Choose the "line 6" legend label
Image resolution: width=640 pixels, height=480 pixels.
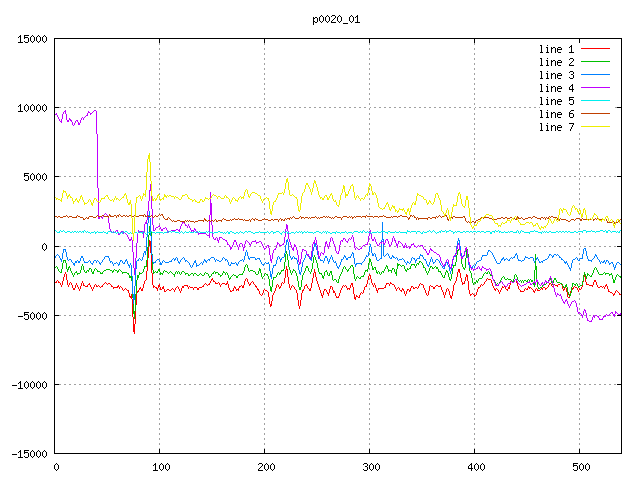click(556, 114)
